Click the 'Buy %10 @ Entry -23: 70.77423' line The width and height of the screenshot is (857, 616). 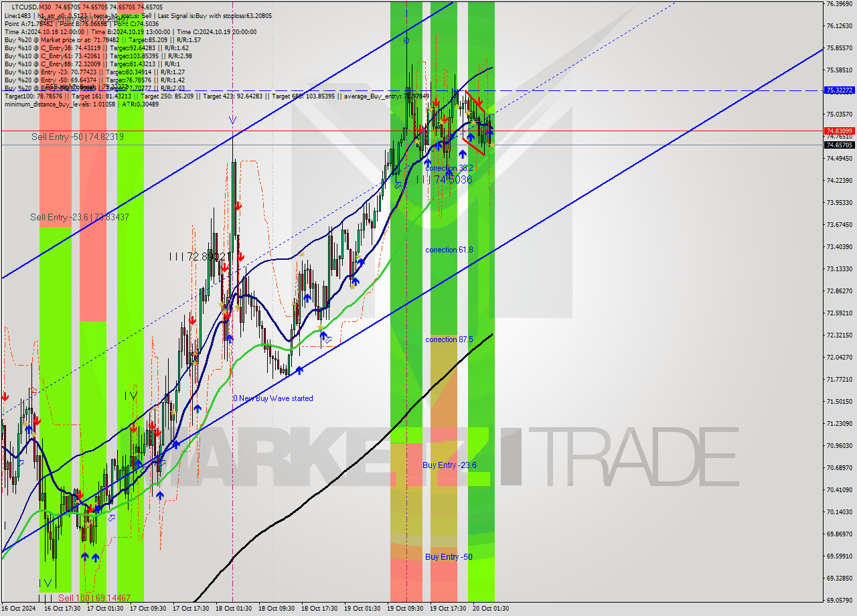(x=94, y=72)
